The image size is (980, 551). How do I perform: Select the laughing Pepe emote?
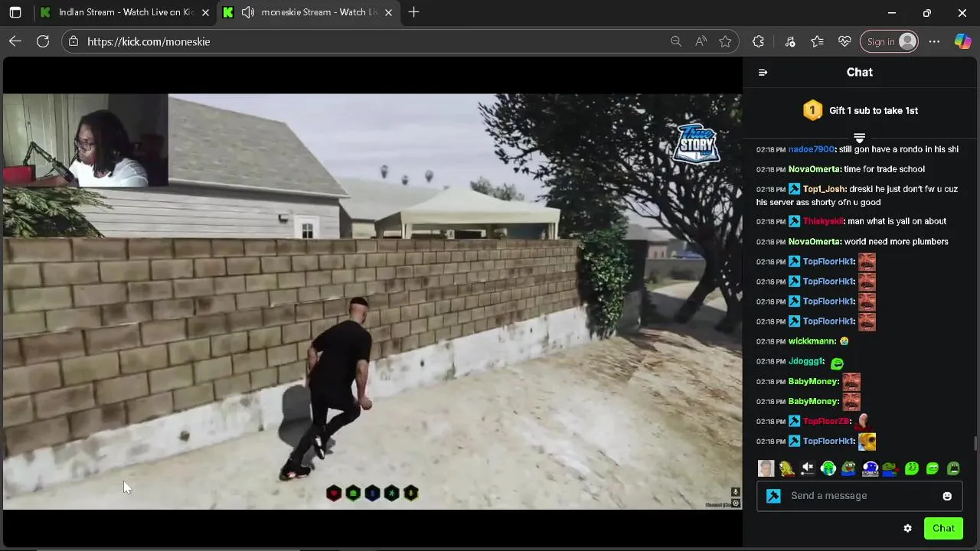pyautogui.click(x=849, y=468)
